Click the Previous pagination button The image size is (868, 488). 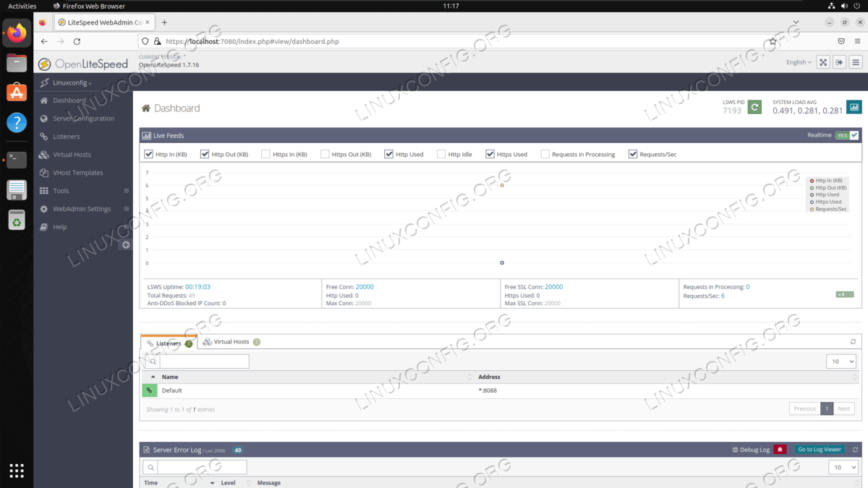[x=804, y=408]
